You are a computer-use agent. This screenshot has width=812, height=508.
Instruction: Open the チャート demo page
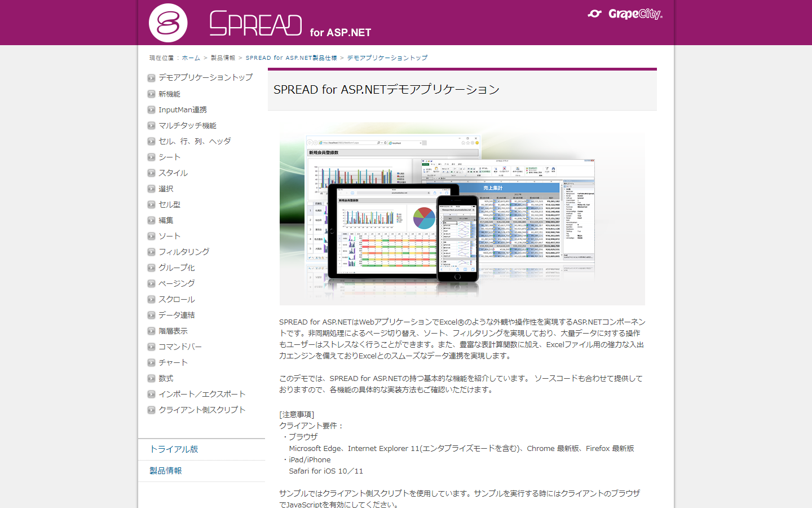[x=173, y=362]
